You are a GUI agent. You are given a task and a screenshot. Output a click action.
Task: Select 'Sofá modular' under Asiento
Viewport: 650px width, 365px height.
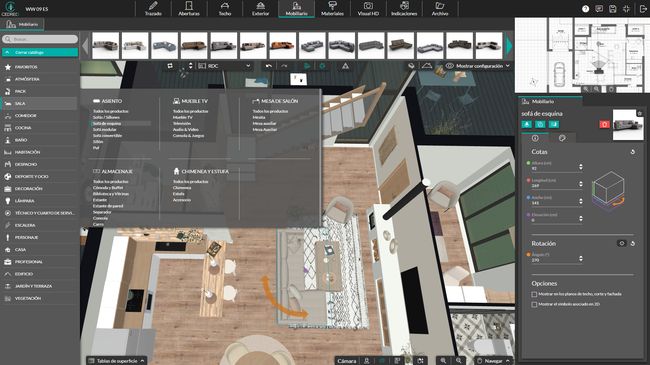tap(104, 129)
